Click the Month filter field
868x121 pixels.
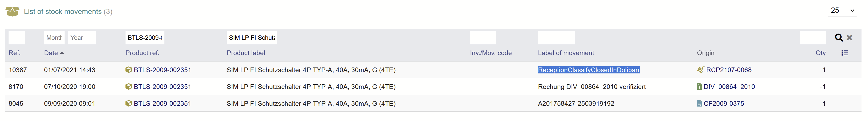pos(54,38)
